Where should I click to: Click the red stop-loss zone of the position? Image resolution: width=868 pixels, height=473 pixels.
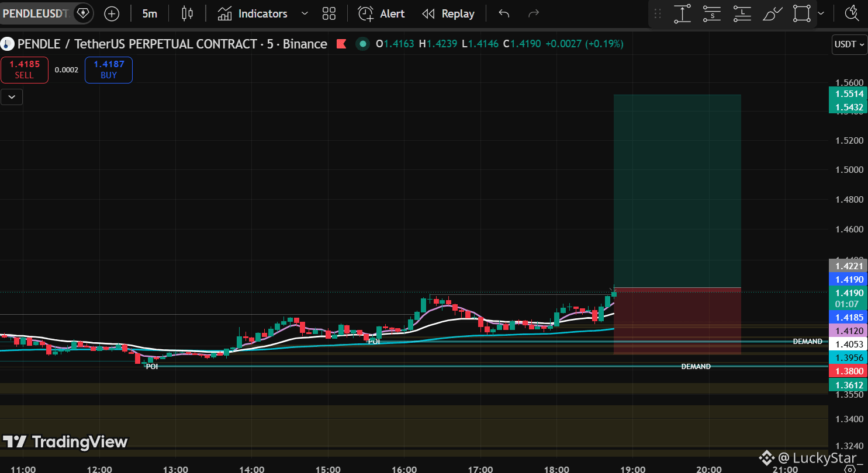[x=677, y=321]
